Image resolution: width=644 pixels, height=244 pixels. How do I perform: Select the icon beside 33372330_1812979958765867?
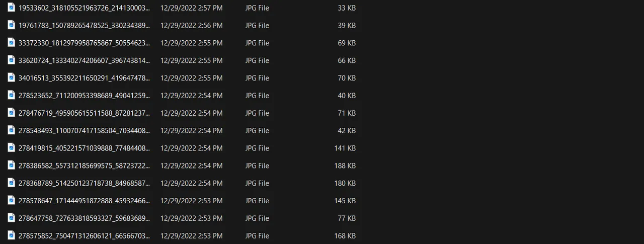click(11, 43)
